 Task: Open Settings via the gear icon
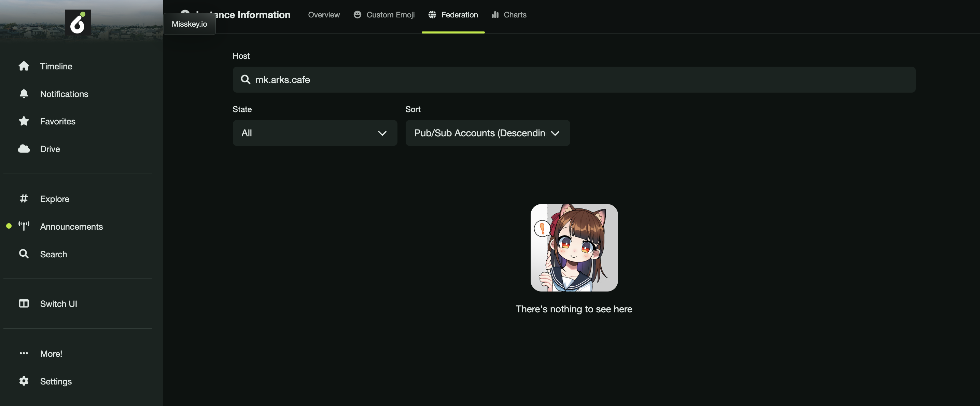(x=24, y=381)
